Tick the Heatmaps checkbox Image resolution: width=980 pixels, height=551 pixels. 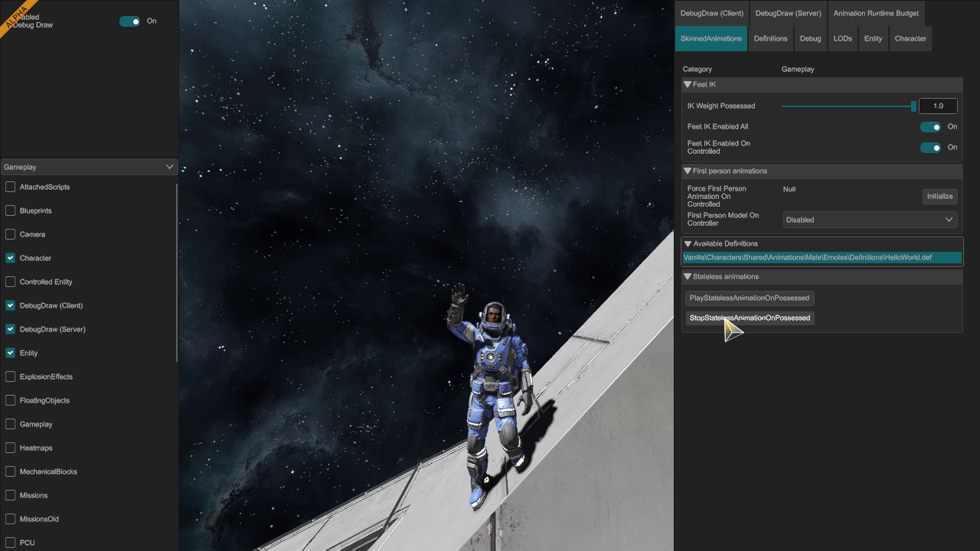11,448
